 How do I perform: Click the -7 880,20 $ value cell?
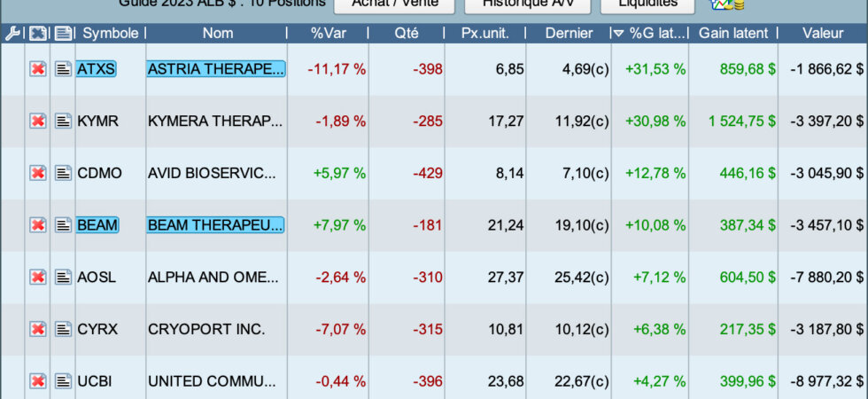tap(827, 277)
